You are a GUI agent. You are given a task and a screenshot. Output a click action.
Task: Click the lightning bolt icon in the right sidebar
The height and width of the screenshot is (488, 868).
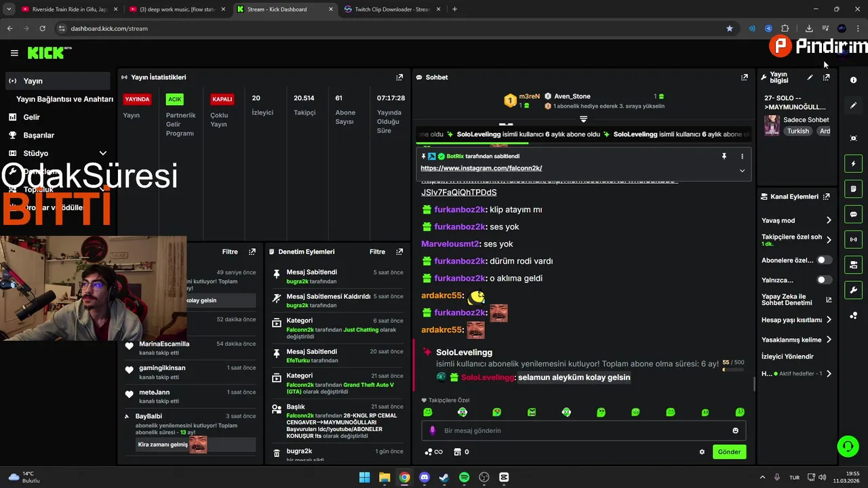[x=853, y=163]
